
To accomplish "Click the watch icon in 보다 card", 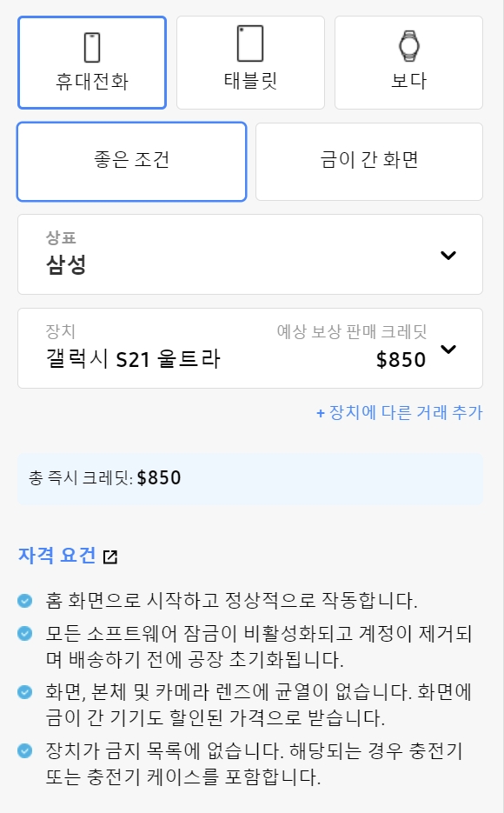I will point(408,45).
